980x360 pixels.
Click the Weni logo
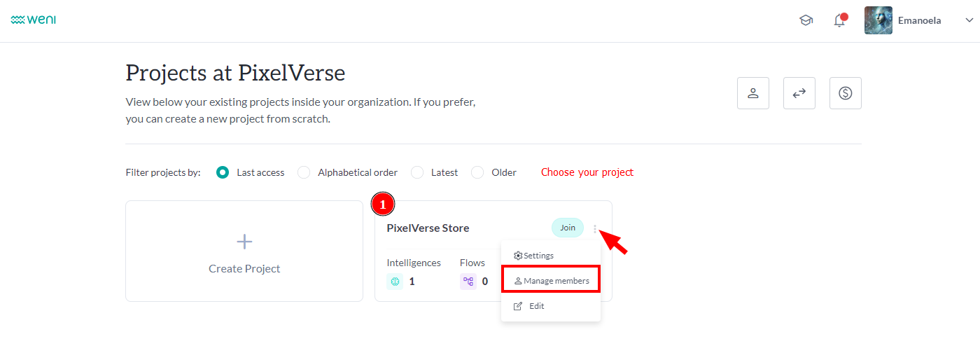[34, 20]
